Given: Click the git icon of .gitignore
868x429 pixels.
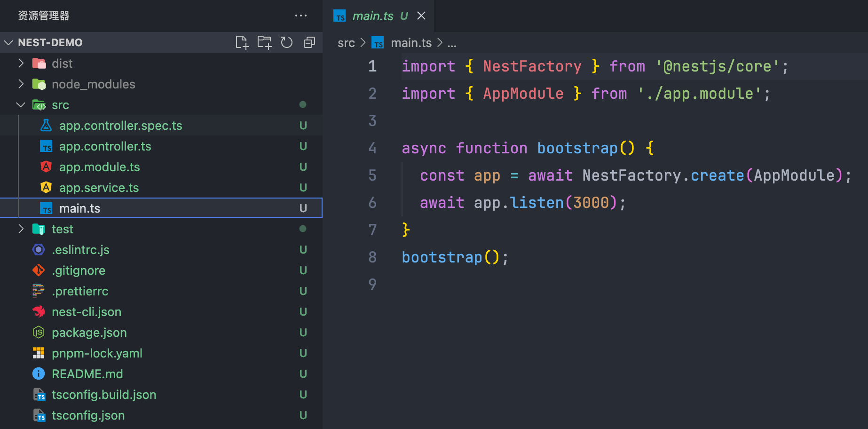Looking at the screenshot, I should [x=39, y=270].
